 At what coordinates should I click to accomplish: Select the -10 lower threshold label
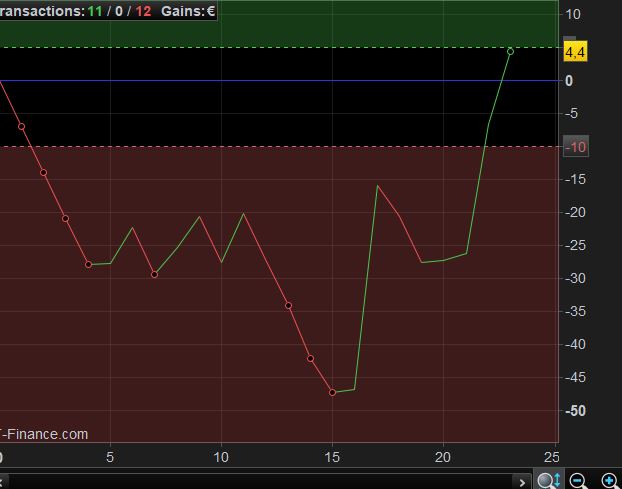[x=576, y=147]
